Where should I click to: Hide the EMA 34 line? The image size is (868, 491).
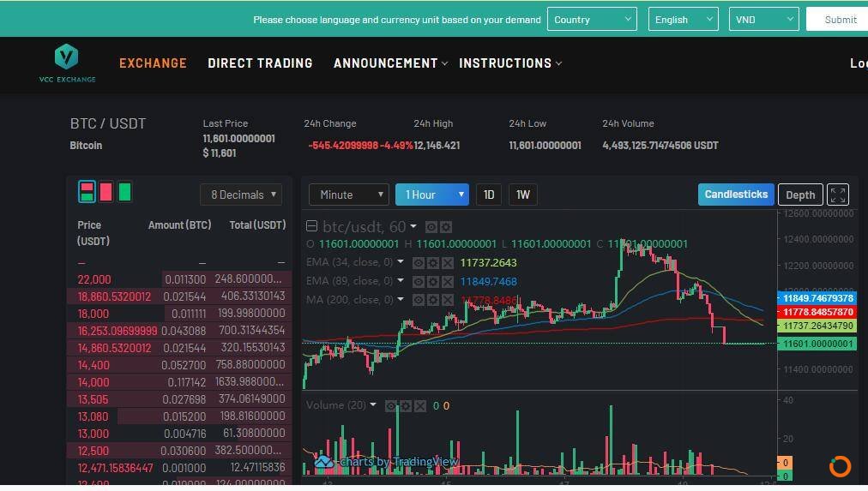point(419,263)
